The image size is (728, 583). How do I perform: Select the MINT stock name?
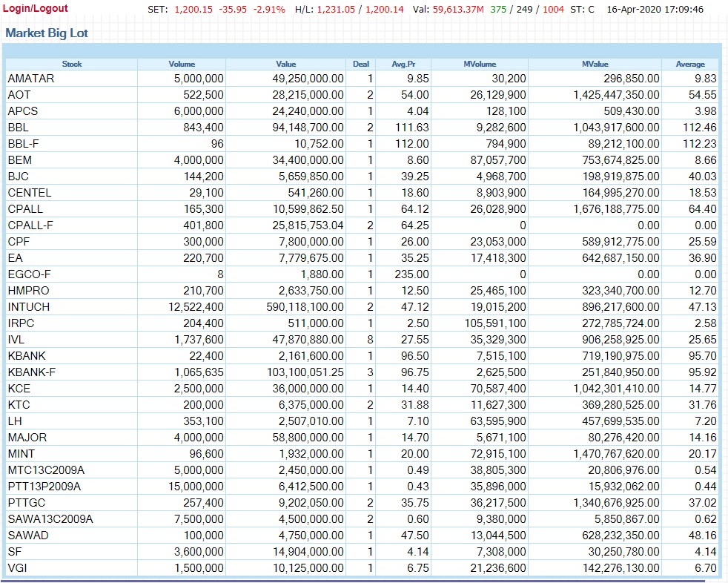(21, 454)
